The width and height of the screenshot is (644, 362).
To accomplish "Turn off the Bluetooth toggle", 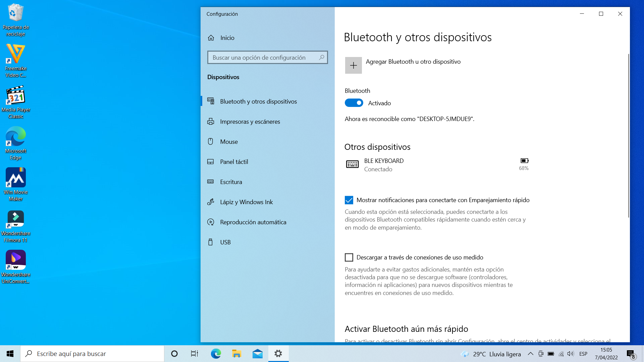I will (x=354, y=103).
